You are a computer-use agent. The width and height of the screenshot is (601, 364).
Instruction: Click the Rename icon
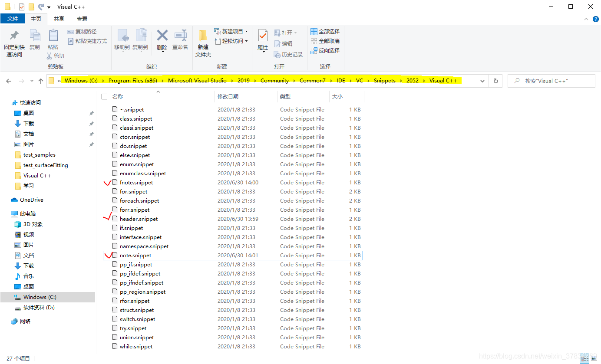(180, 35)
